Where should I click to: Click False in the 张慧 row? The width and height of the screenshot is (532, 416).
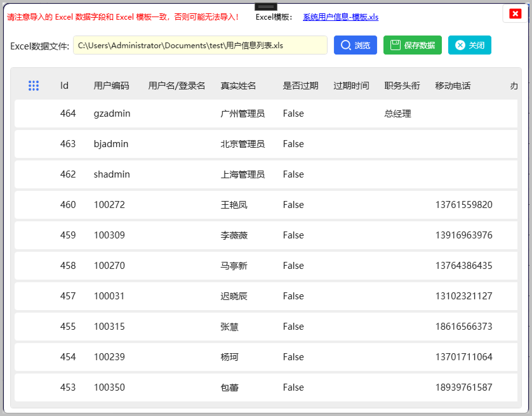[293, 327]
